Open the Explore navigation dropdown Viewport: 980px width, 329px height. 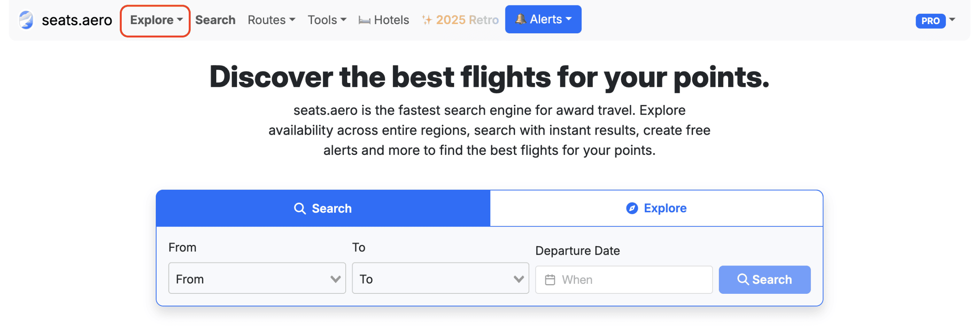[x=155, y=20]
